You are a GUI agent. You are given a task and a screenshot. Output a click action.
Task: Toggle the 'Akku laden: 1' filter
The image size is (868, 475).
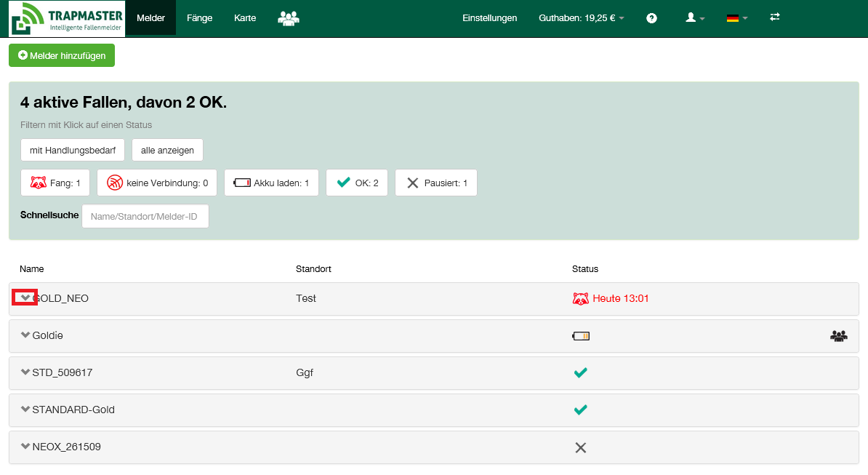click(x=271, y=183)
